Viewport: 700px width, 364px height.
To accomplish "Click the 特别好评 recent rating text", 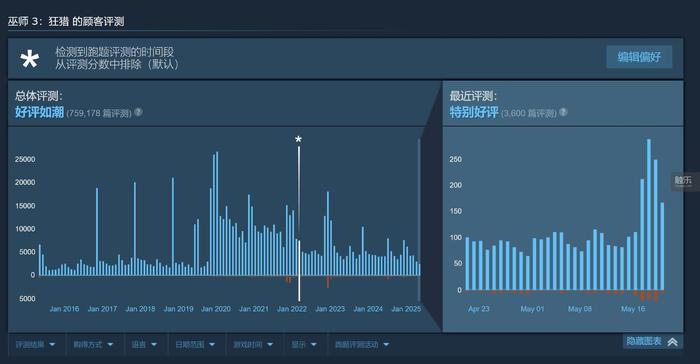I will tap(474, 112).
